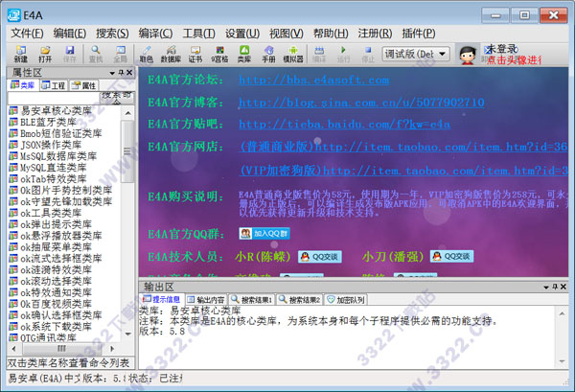This screenshot has width=575, height=392.
Task: Click QQ交谈 button next to 小刀(潘强)
Action: pyautogui.click(x=451, y=256)
